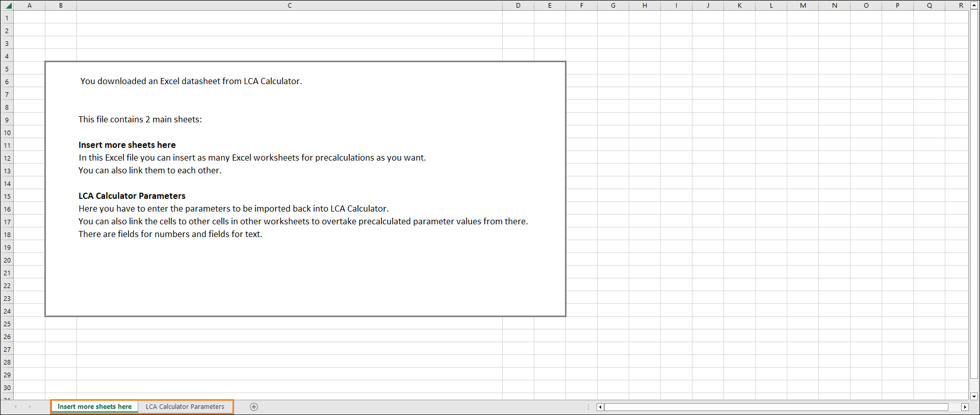Select column E header
980x415 pixels.
tap(550, 6)
